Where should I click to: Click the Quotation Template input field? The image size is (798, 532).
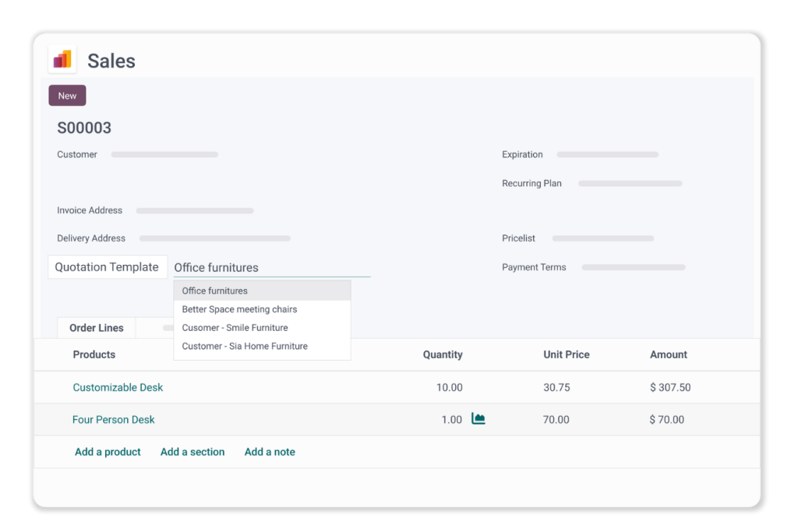(x=271, y=267)
